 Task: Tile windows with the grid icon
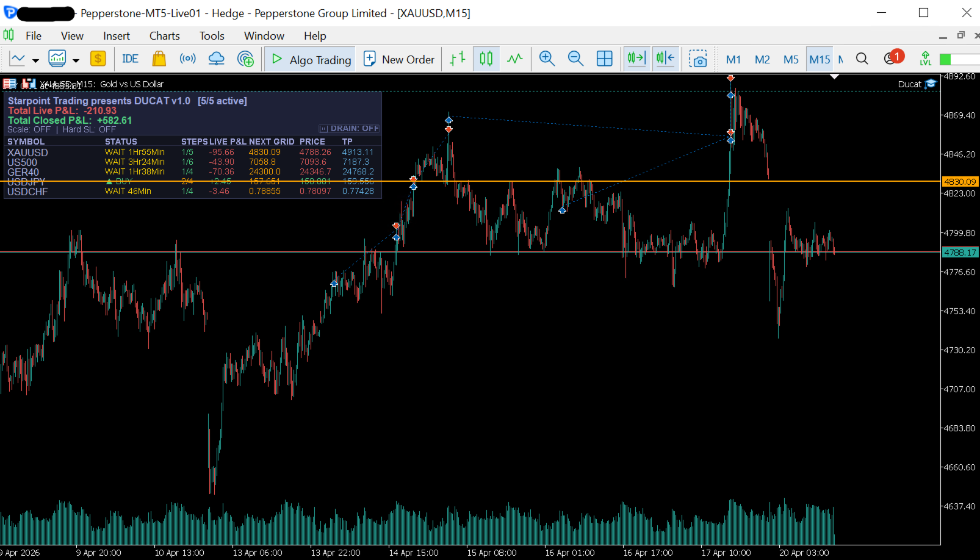click(x=604, y=59)
